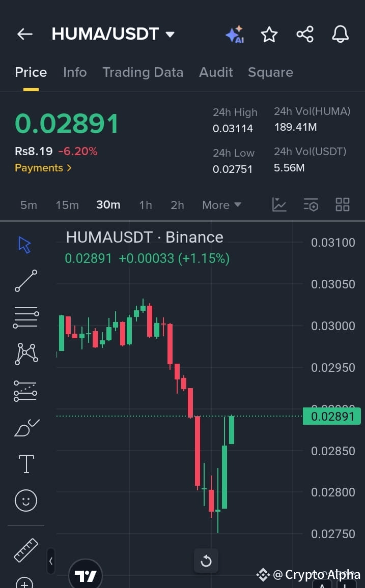Add HUMA/USDT to favorites with star
Image resolution: width=365 pixels, height=588 pixels.
(269, 35)
